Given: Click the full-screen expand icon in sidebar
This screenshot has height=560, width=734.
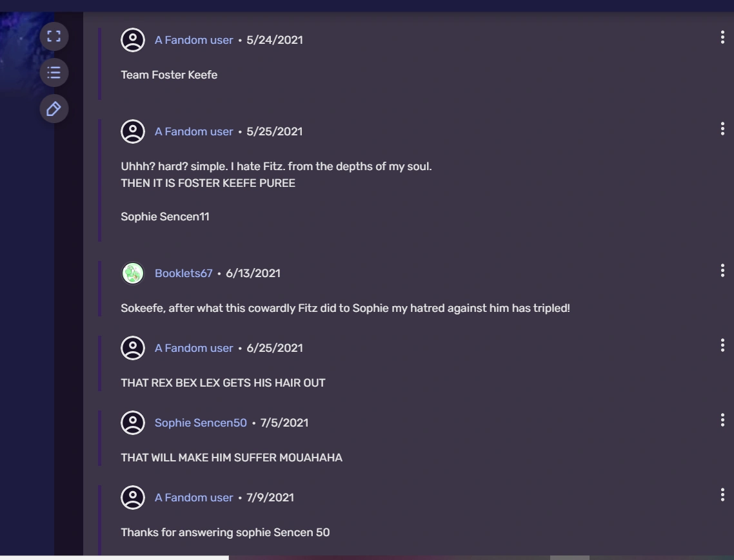Looking at the screenshot, I should pos(54,36).
